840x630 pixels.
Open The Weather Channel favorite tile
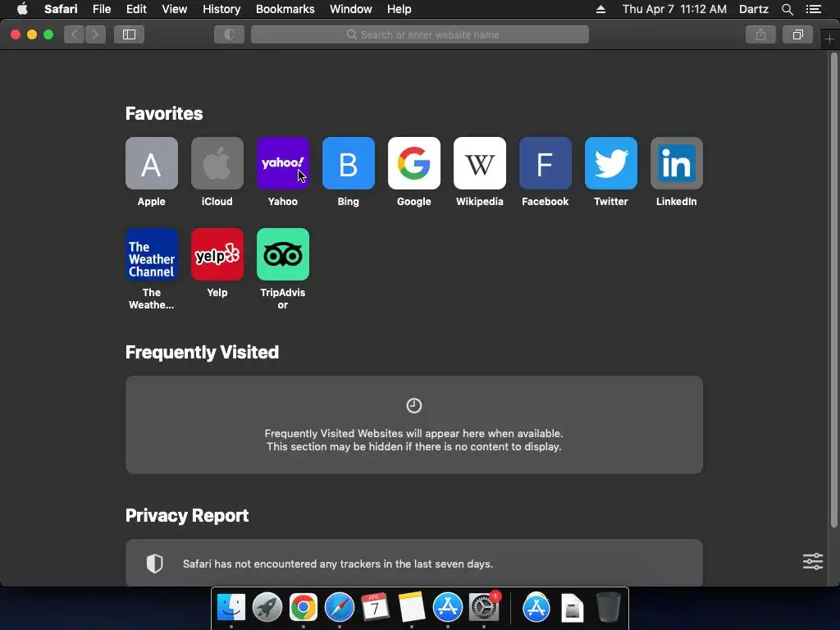point(152,254)
